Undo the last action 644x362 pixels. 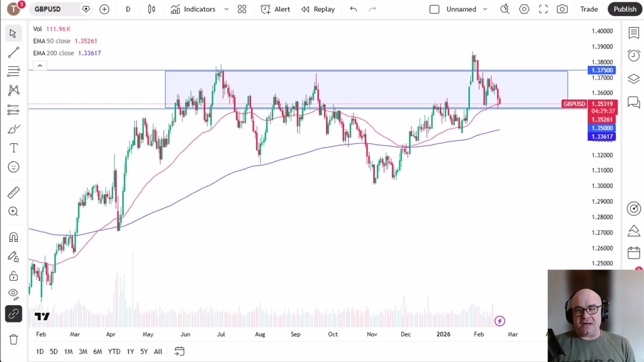353,9
